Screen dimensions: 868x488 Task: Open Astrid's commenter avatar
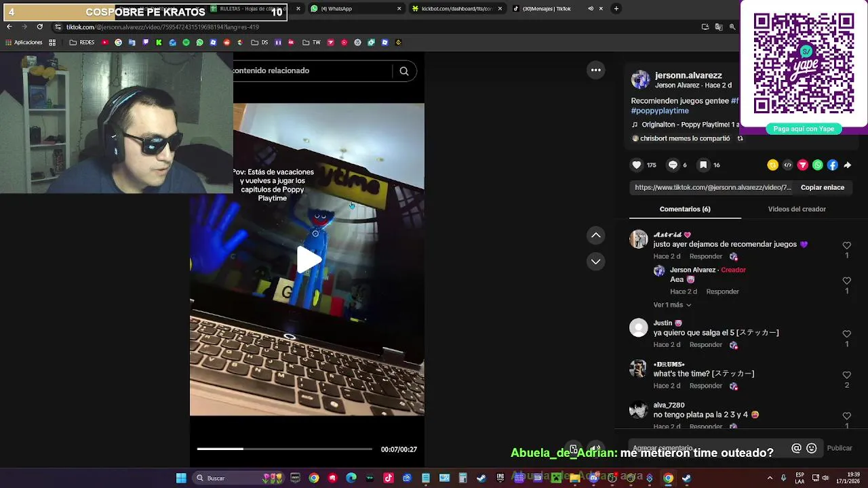pyautogui.click(x=639, y=239)
